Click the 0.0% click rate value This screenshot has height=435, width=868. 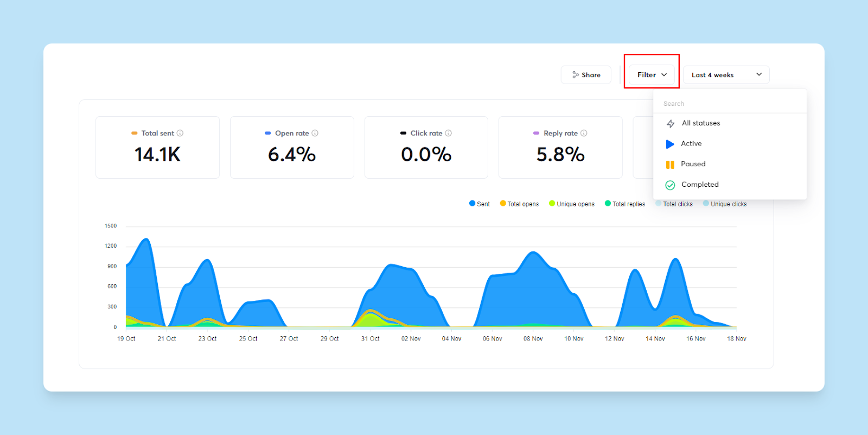[426, 155]
